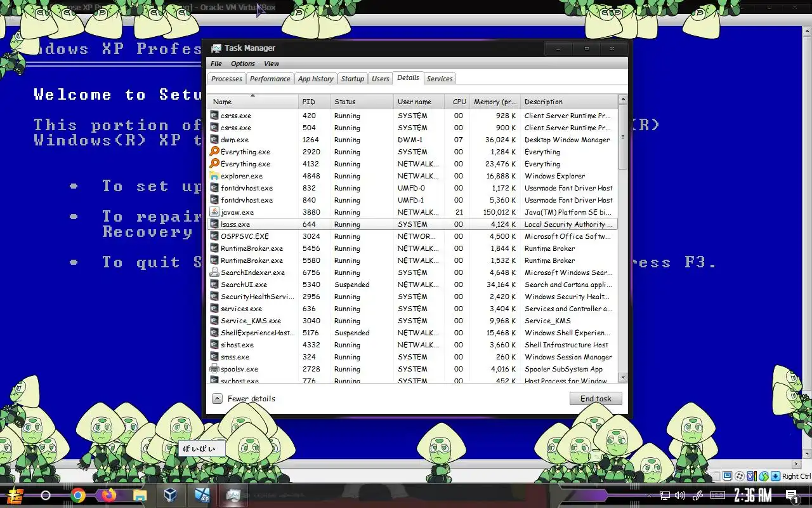Viewport: 812px width, 508px height.
Task: Click PID 832 fontdrvhost.exe name
Action: point(247,188)
